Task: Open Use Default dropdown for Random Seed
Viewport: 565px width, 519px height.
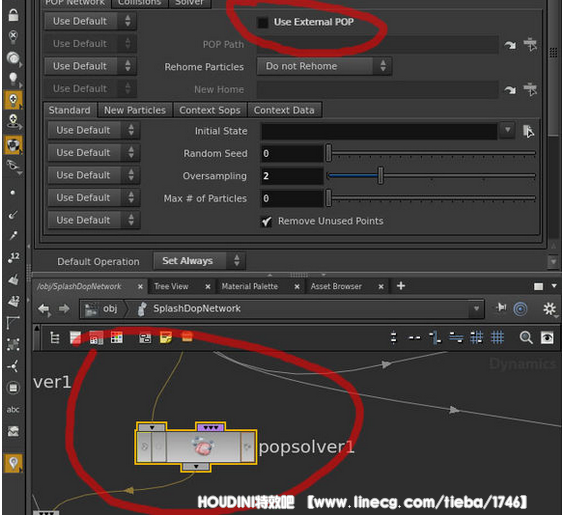Action: click(x=93, y=152)
